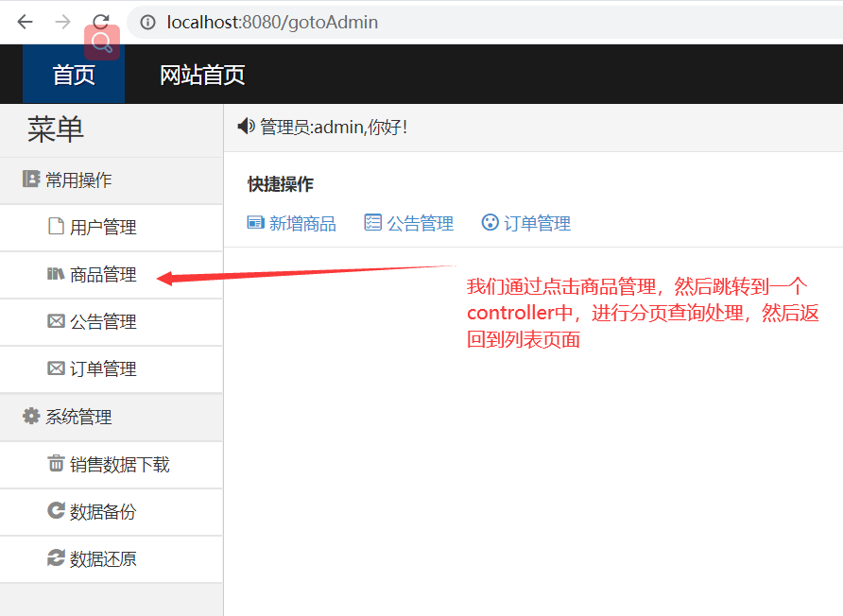Open the 网站首页 navigation item
Viewport: 843px width, 616px height.
[202, 75]
